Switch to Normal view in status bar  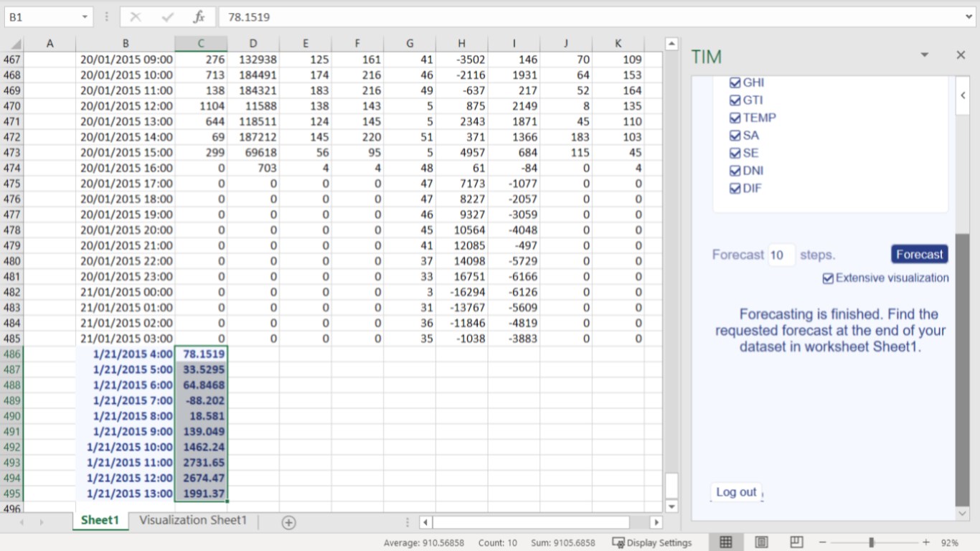pos(726,542)
